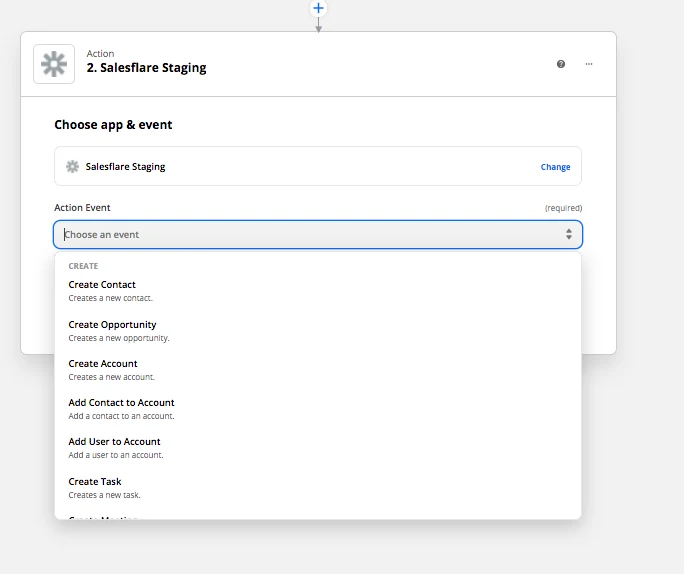Click the Choose app & event heading
The height and width of the screenshot is (574, 684).
(x=113, y=125)
